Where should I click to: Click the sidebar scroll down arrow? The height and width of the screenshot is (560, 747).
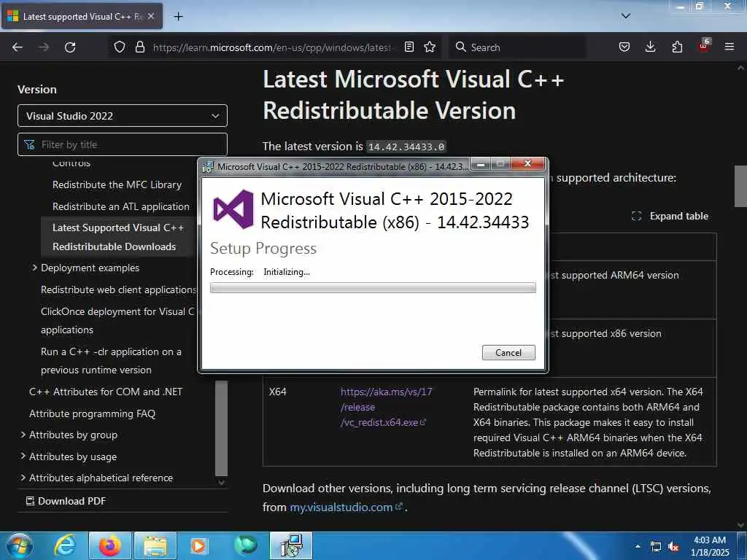[x=221, y=483]
